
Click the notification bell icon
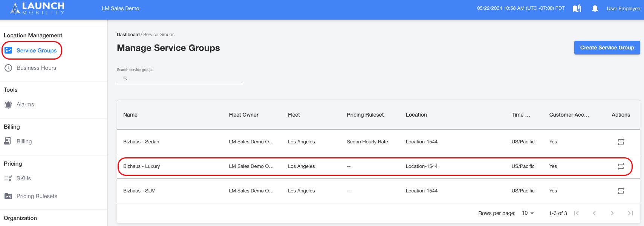pyautogui.click(x=595, y=8)
